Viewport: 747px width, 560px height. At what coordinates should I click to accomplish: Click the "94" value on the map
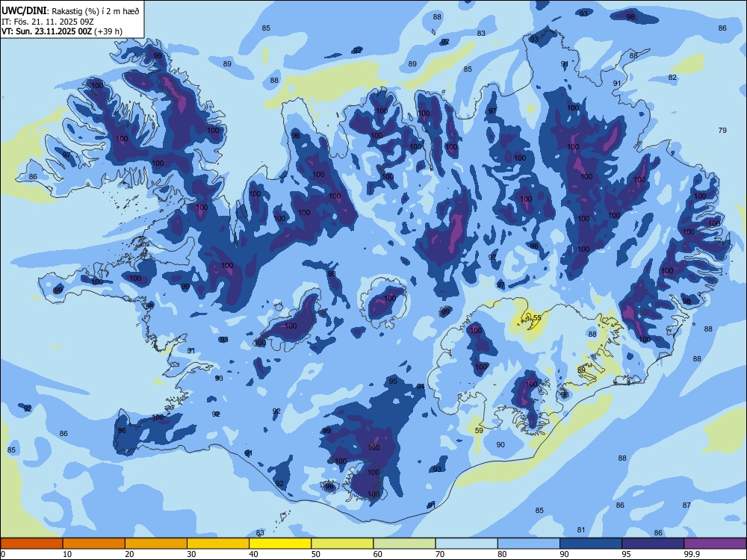click(420, 387)
